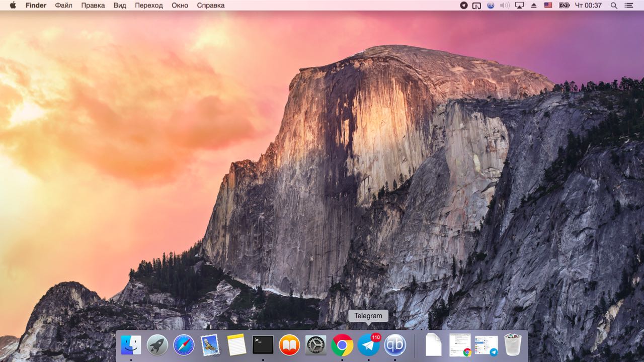Open the Apple menu

[x=13, y=5]
